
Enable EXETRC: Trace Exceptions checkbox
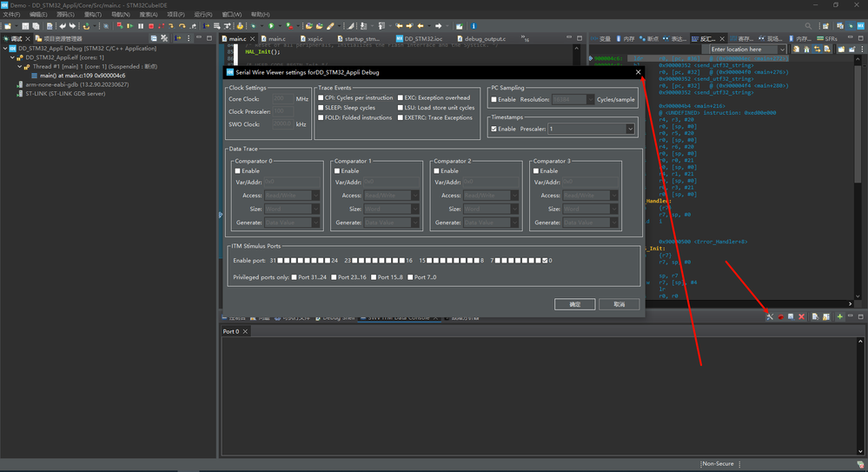[x=401, y=117]
